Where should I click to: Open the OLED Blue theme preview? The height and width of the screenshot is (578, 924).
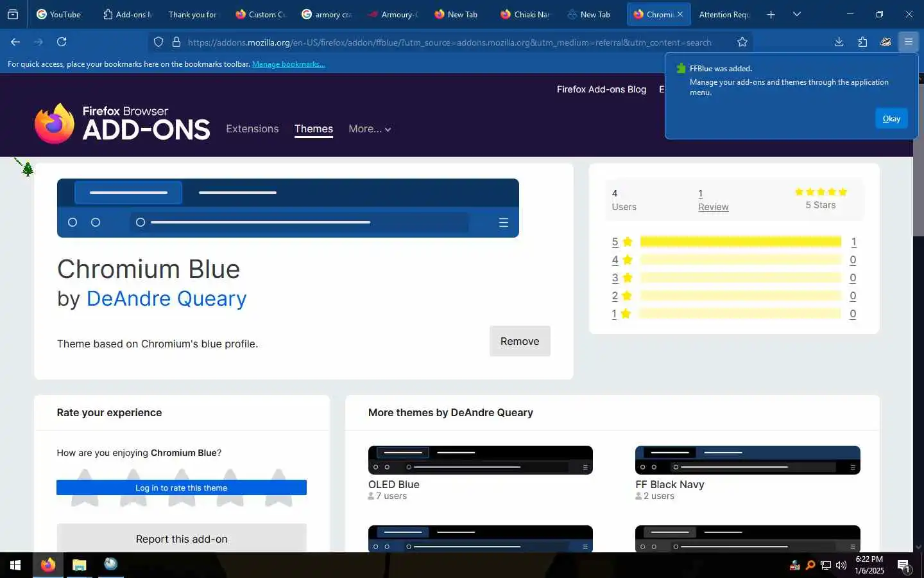pyautogui.click(x=481, y=460)
